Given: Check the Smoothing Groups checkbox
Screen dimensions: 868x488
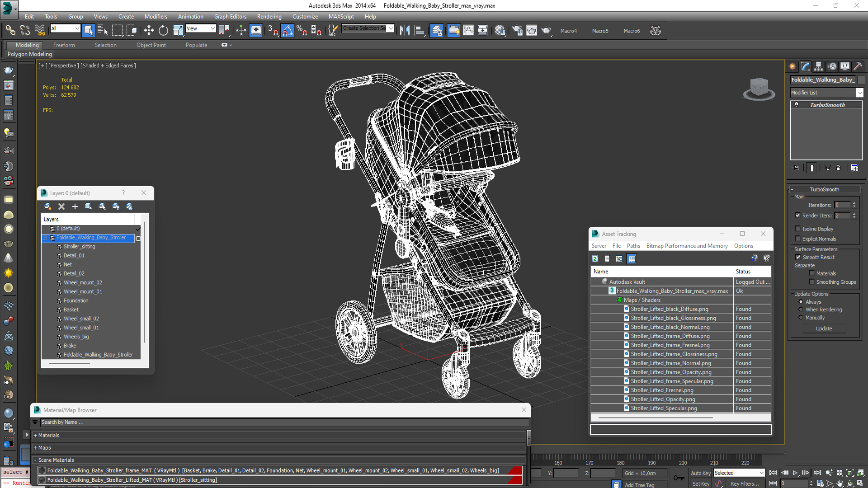Looking at the screenshot, I should (811, 282).
